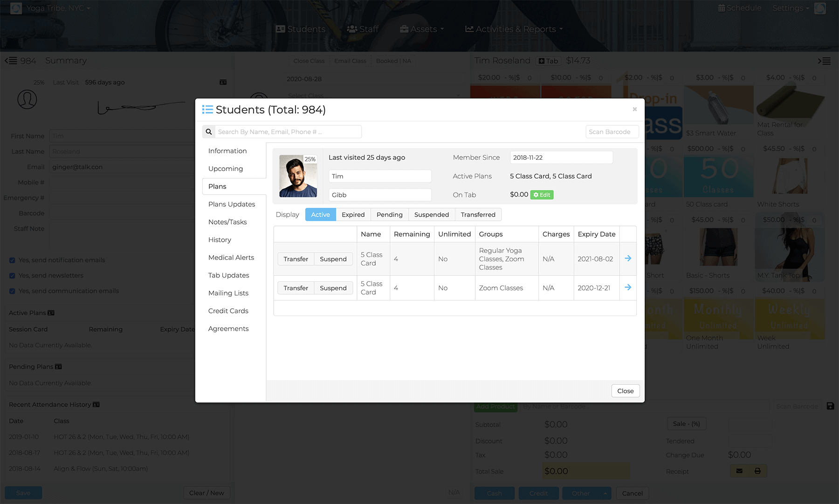This screenshot has width=839, height=504.
Task: Select the Plans Updates section
Action: pyautogui.click(x=232, y=204)
